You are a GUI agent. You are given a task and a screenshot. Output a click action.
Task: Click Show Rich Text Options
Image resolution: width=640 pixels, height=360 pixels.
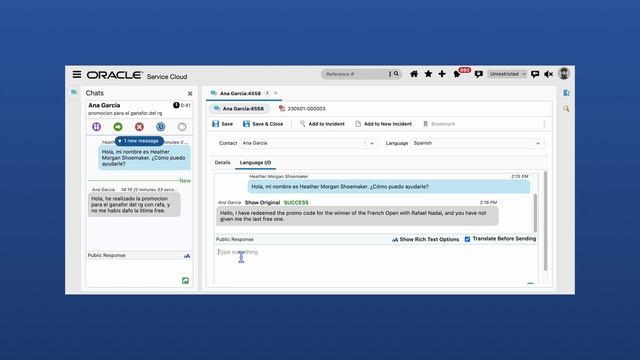pos(425,239)
